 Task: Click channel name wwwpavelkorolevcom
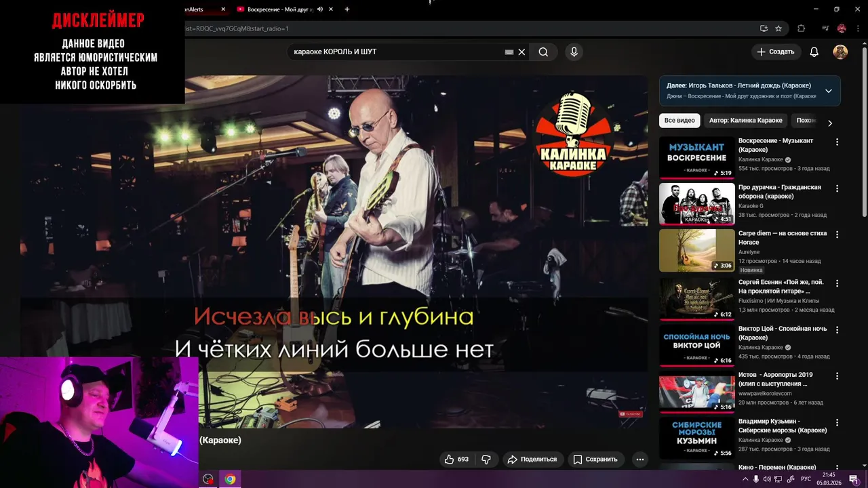pos(765,393)
